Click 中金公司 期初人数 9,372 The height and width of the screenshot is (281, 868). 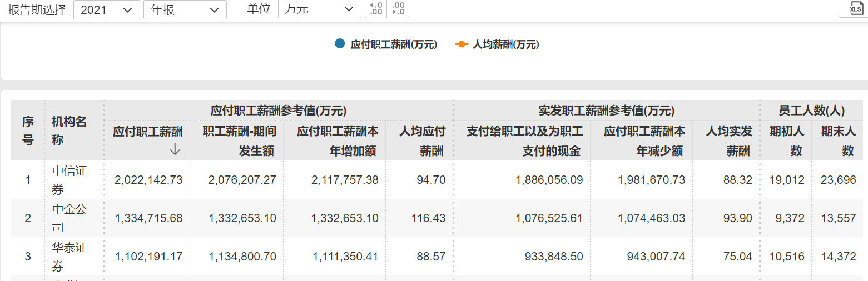coord(790,218)
